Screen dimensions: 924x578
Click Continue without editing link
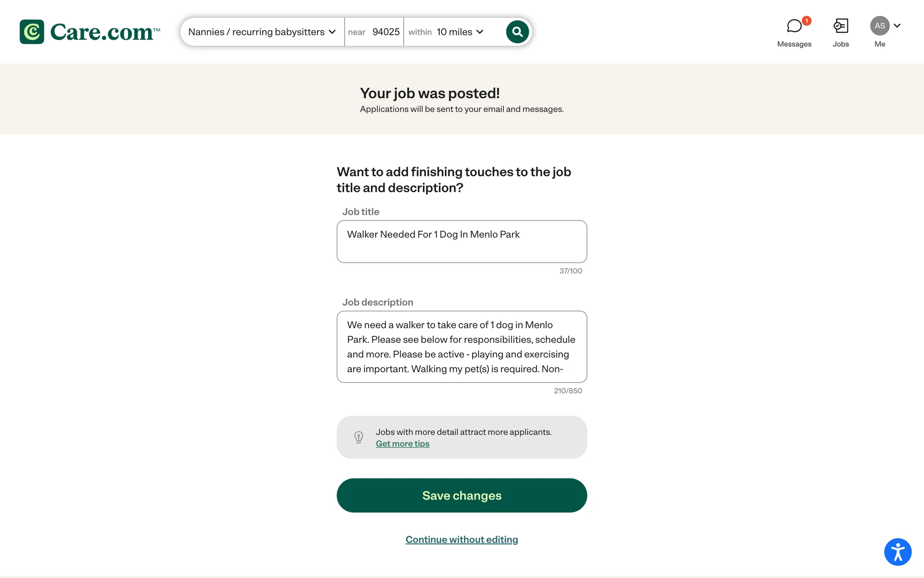(x=462, y=539)
